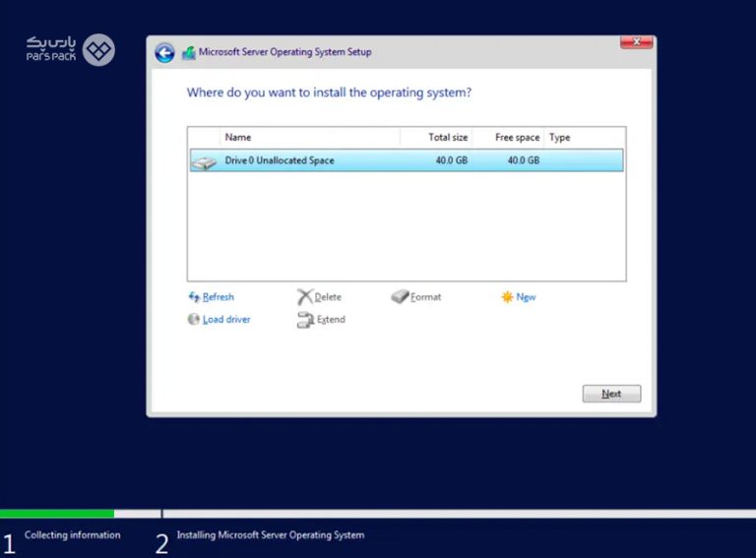This screenshot has height=558, width=756.
Task: Go back using the blue arrow icon
Action: click(x=164, y=52)
